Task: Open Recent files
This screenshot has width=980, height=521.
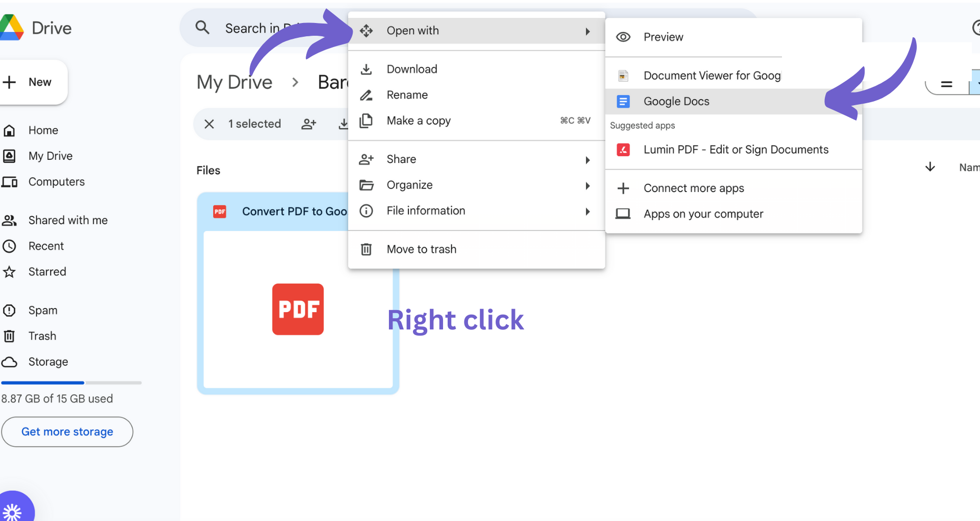Action: (46, 246)
